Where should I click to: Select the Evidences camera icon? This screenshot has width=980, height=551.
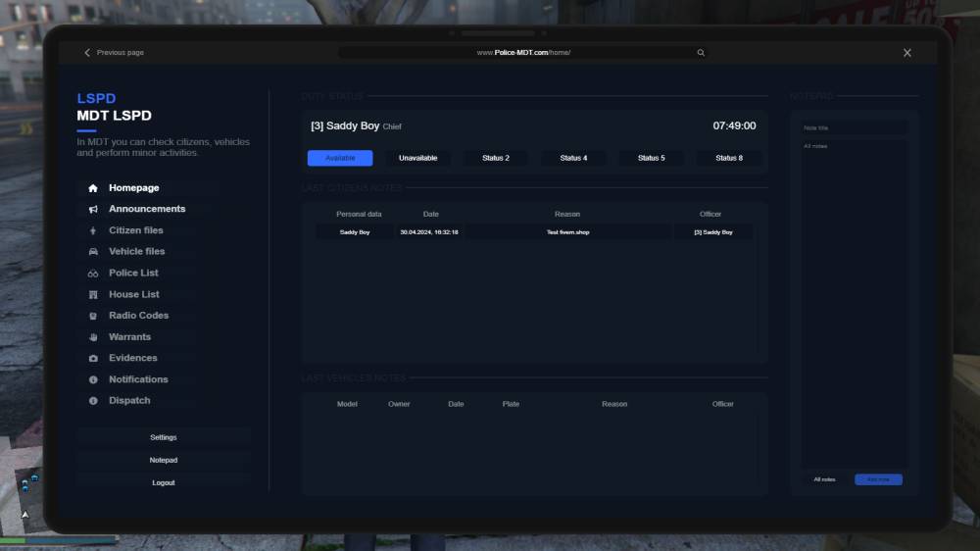93,359
